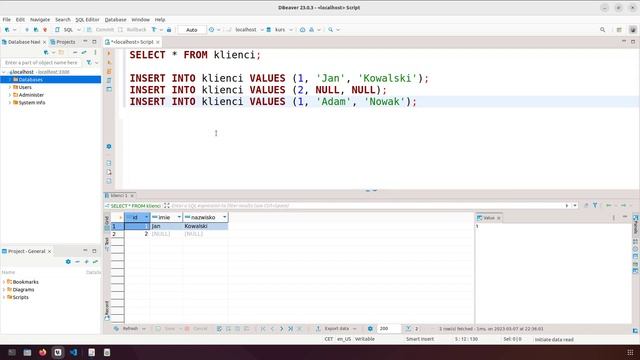Click the id column header

coord(137,218)
